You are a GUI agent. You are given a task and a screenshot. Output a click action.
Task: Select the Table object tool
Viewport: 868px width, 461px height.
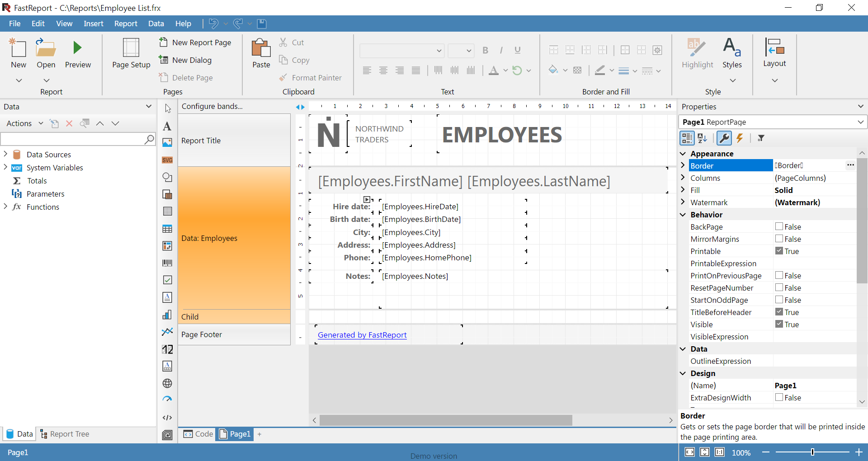167,229
